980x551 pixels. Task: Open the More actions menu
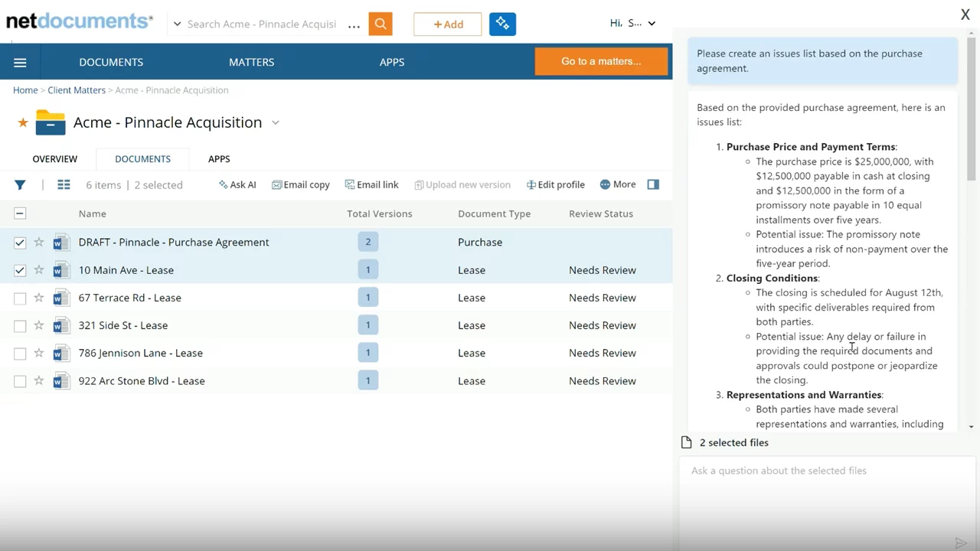click(617, 184)
